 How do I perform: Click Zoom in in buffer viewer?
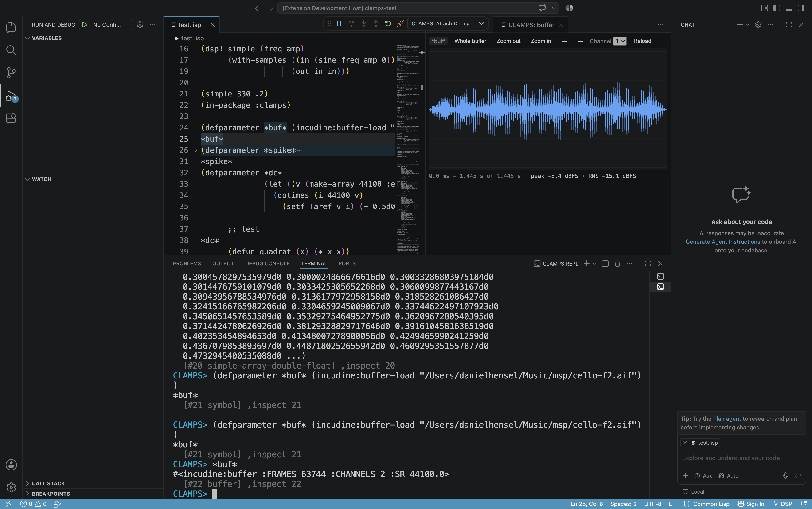click(541, 41)
